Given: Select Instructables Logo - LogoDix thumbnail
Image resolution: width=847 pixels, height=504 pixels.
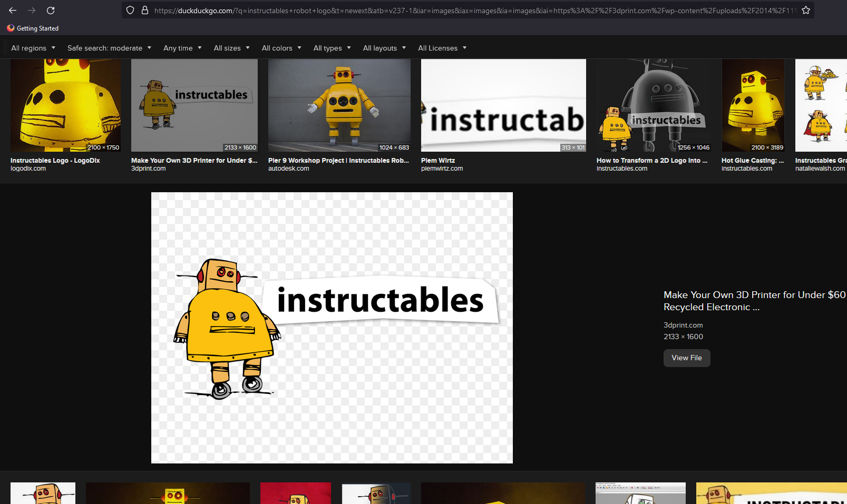Looking at the screenshot, I should point(66,105).
